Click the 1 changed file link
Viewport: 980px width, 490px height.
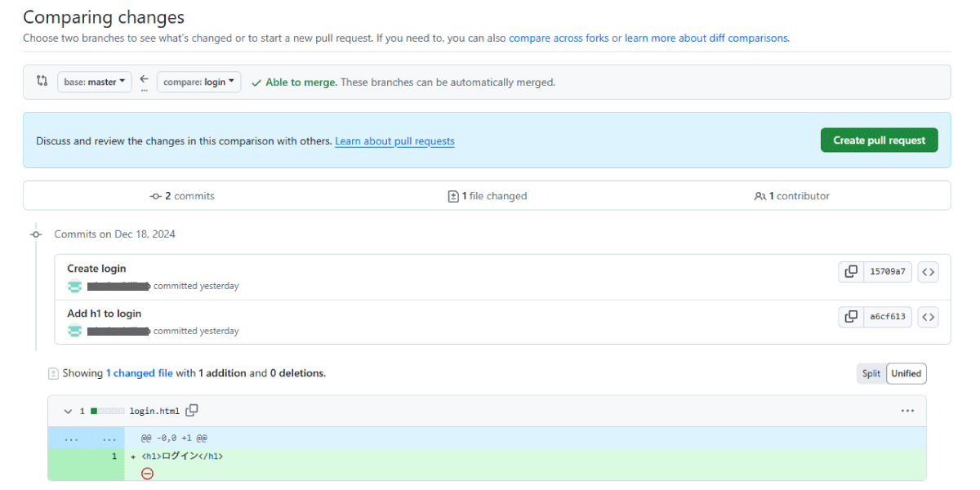(140, 373)
